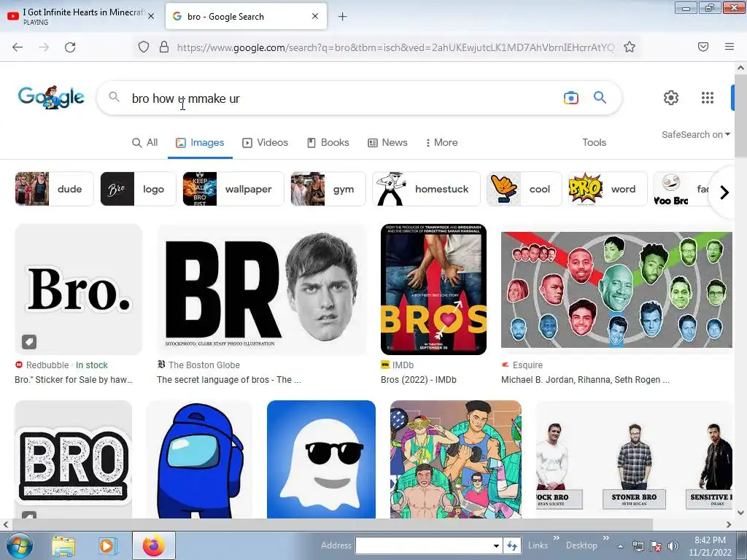Reload the page with the refresh icon
747x560 pixels.
pos(70,47)
